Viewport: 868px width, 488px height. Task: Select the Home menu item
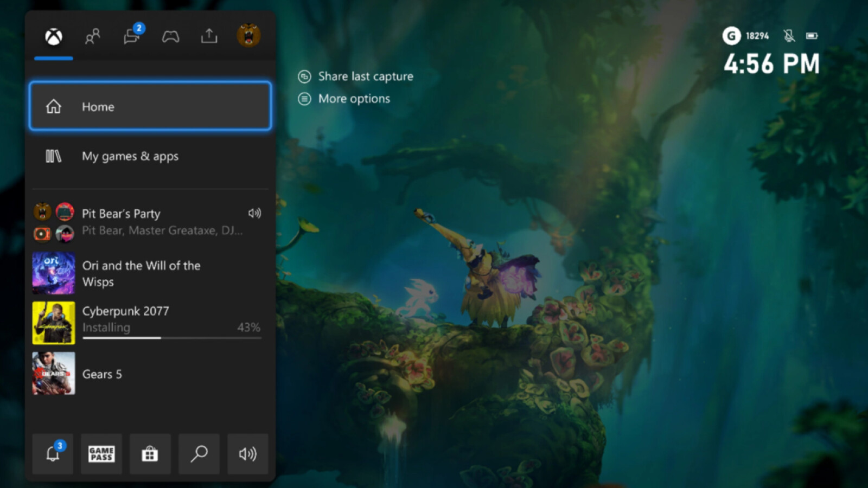coord(150,106)
